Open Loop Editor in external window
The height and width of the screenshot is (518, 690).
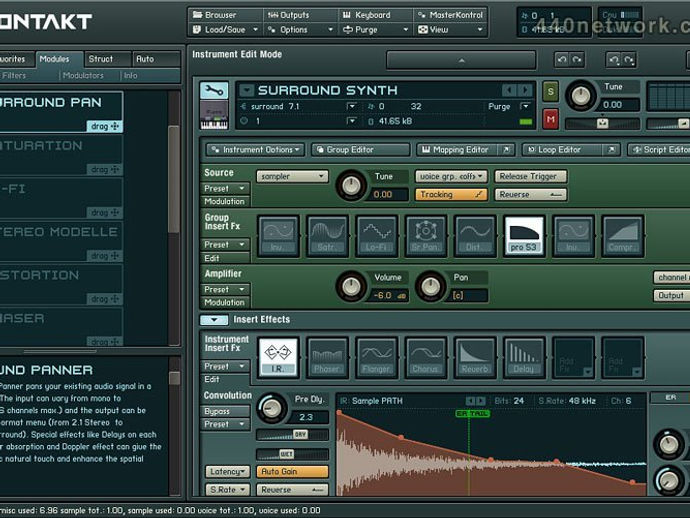(612, 150)
